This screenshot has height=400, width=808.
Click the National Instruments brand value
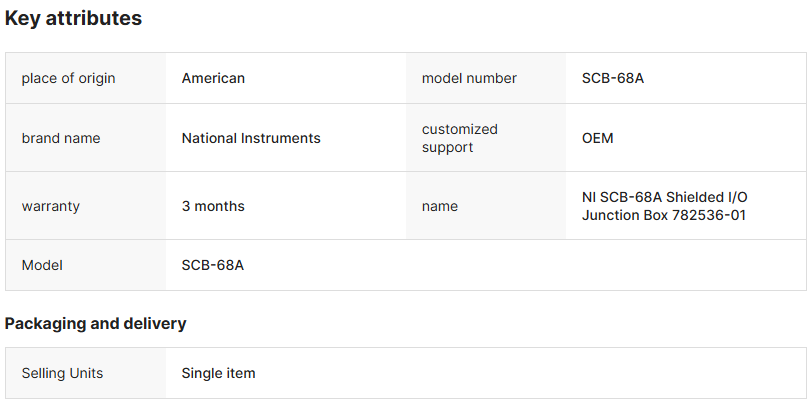click(x=251, y=138)
